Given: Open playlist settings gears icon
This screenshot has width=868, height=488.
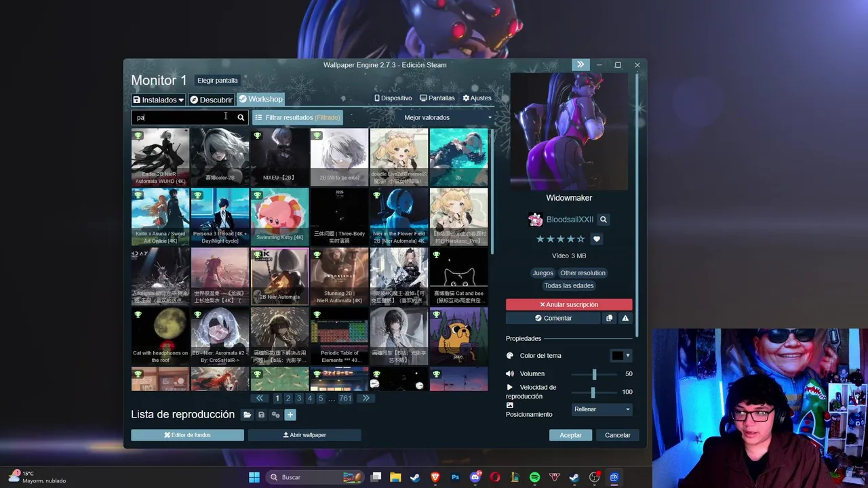Looking at the screenshot, I should pyautogui.click(x=276, y=415).
